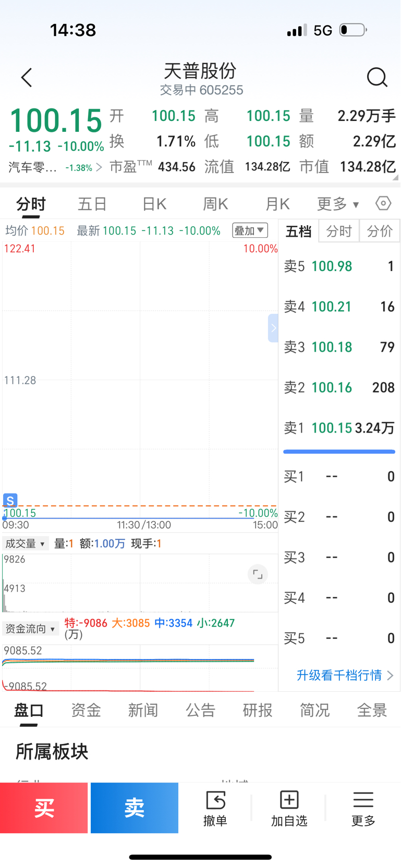
Task: Enlarge volume chart with fullscreen icon
Action: [258, 574]
